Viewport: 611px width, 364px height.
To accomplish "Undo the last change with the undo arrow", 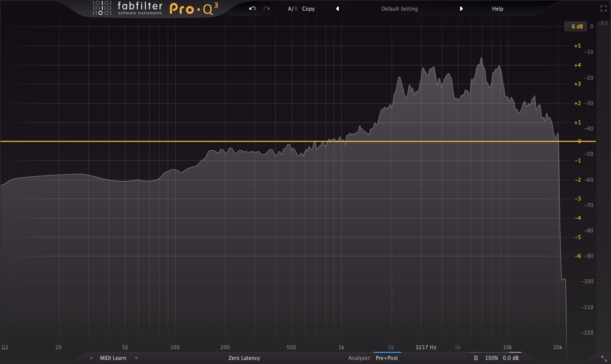I will point(252,9).
